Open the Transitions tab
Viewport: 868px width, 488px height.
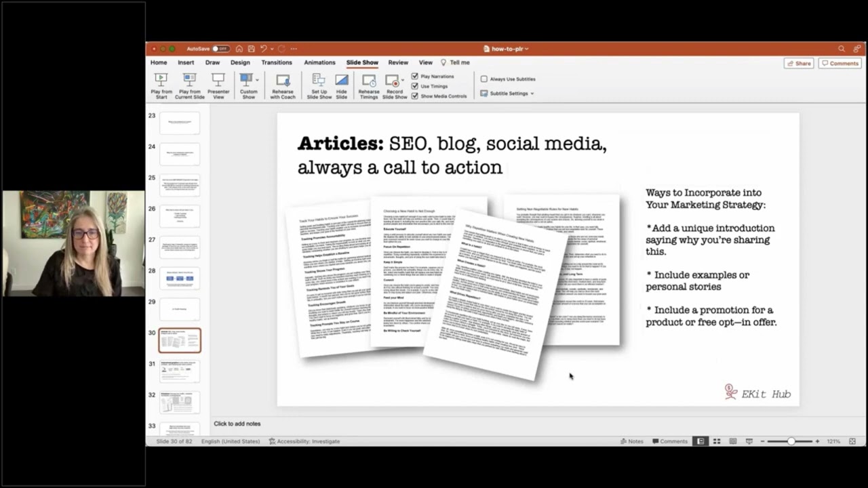277,62
